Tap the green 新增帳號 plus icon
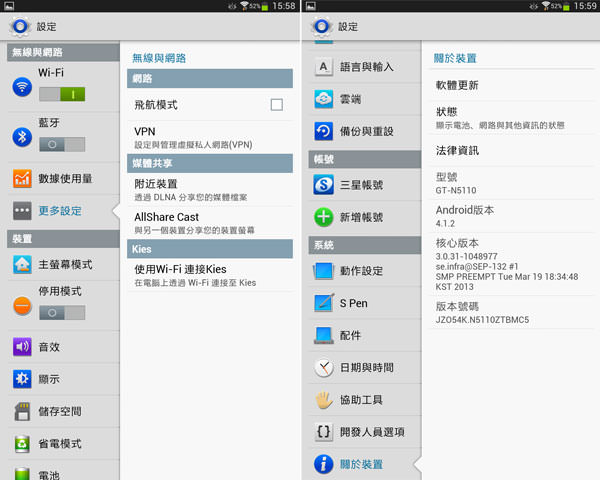 323,217
